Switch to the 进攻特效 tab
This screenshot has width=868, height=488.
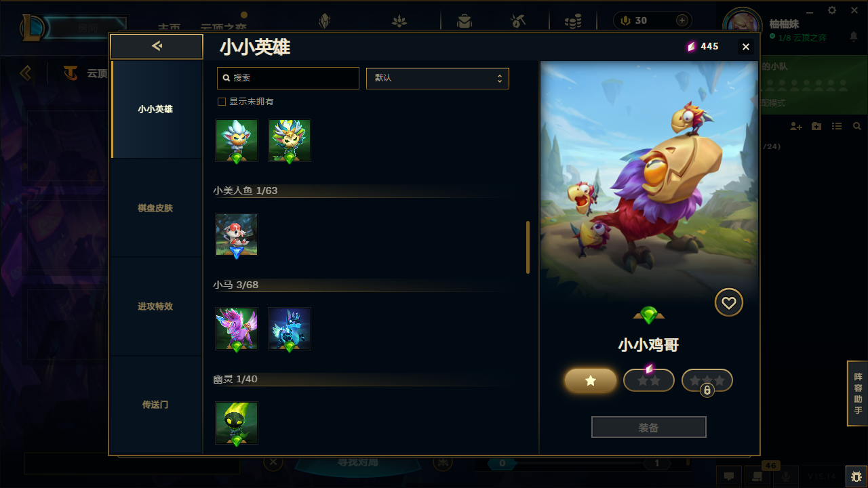coord(155,306)
